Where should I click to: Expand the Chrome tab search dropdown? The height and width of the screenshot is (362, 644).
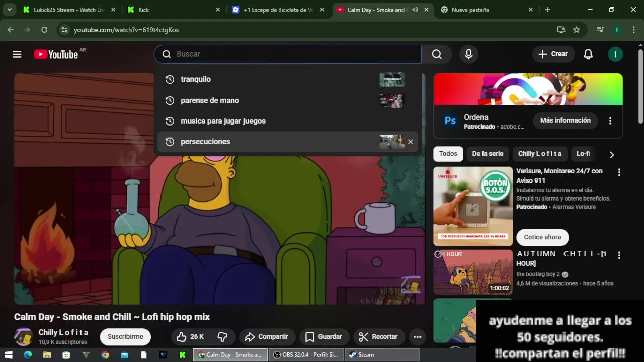tap(9, 10)
